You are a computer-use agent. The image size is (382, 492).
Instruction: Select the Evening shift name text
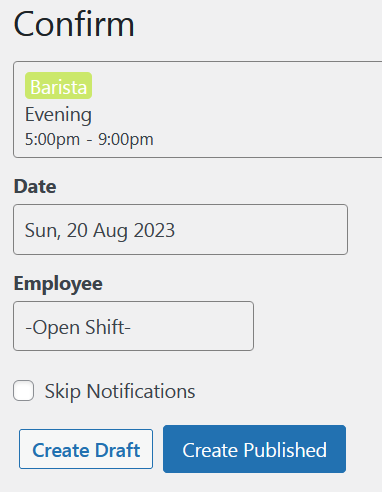click(x=58, y=115)
